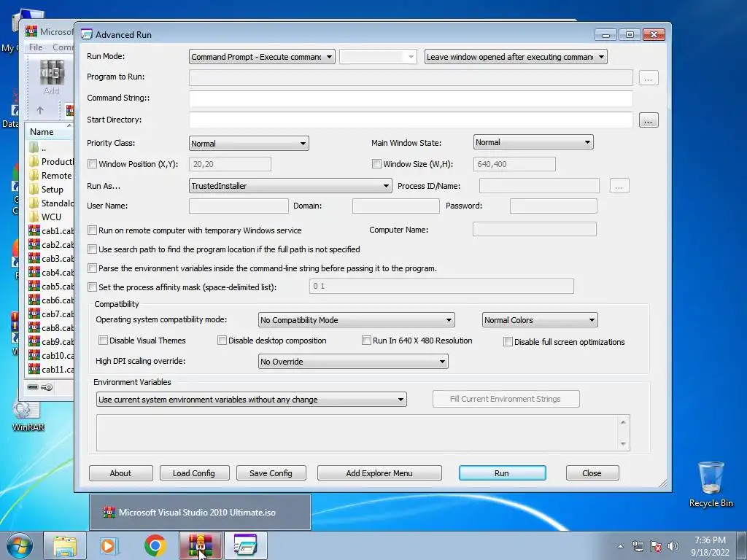Click the Save Config button
This screenshot has height=560, width=747.
pyautogui.click(x=271, y=473)
